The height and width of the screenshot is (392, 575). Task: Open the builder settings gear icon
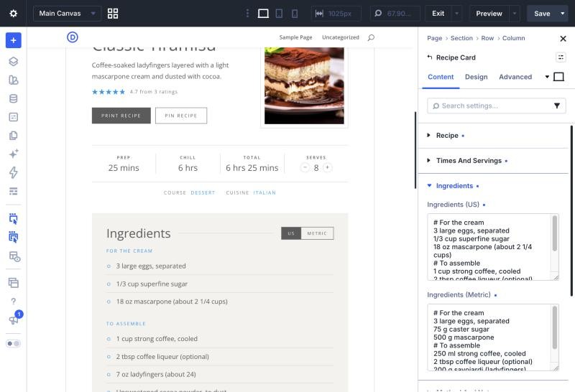[x=13, y=14]
